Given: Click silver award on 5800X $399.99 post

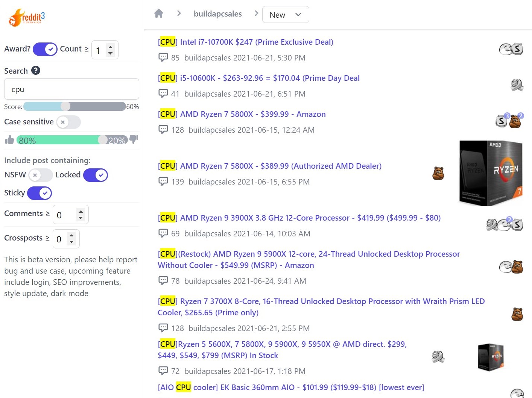Looking at the screenshot, I should 502,121.
